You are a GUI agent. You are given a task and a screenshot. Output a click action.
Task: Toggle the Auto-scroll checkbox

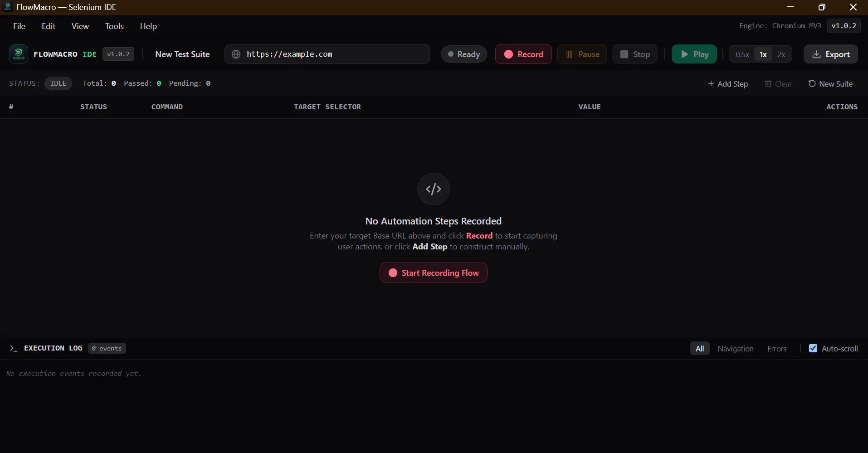click(x=813, y=348)
